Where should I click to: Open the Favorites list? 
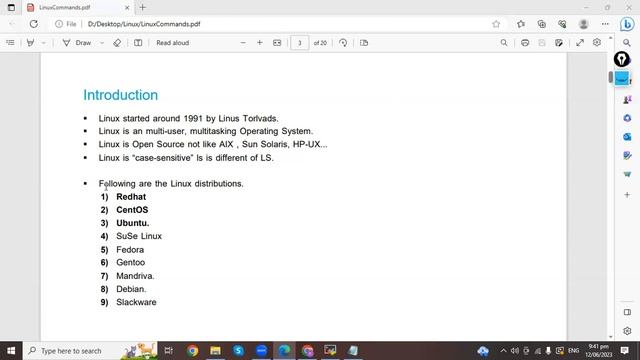tap(521, 24)
